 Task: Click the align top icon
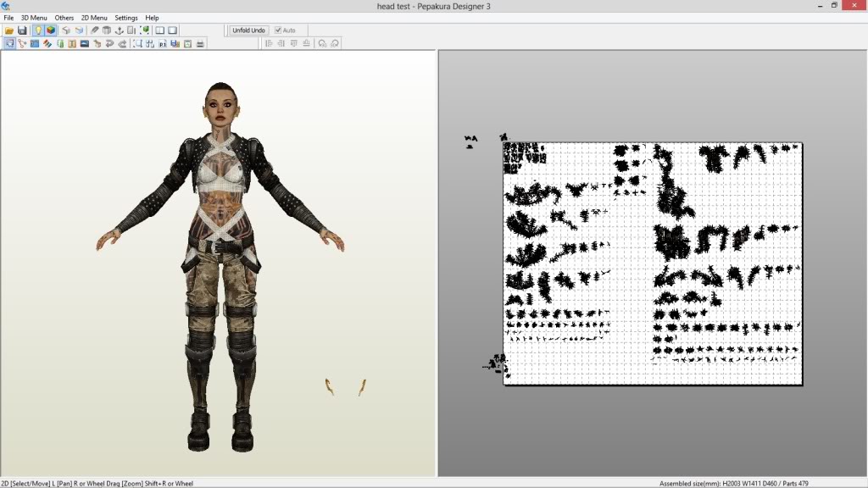pos(294,43)
